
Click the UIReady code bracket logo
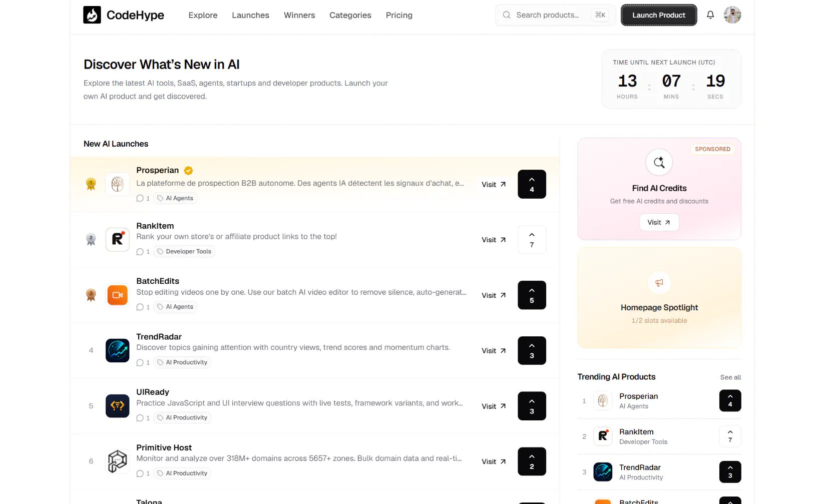[x=118, y=406]
